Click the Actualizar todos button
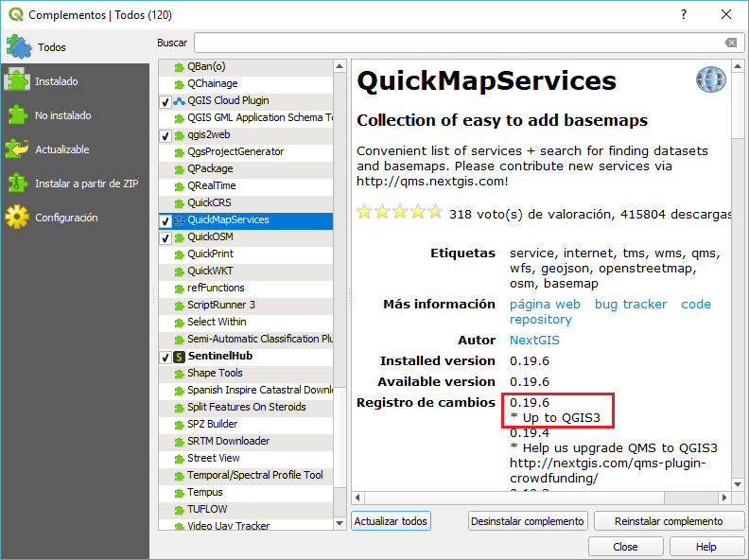Screen dimensions: 749x560 pos(391,521)
